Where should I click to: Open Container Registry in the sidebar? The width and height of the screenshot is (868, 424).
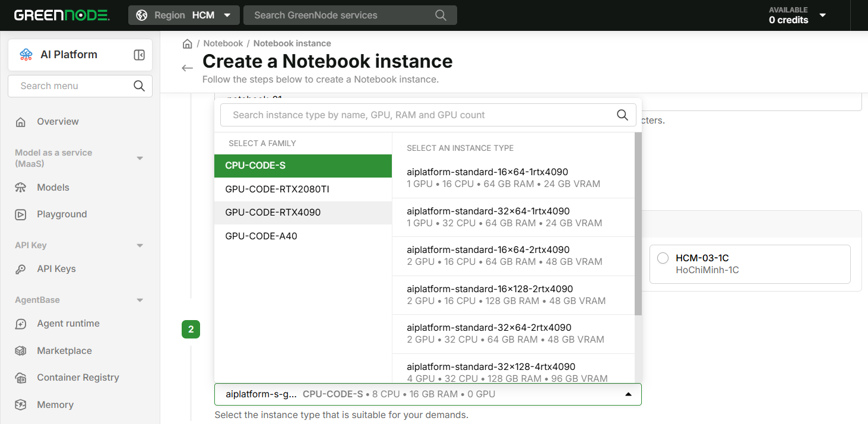click(78, 377)
